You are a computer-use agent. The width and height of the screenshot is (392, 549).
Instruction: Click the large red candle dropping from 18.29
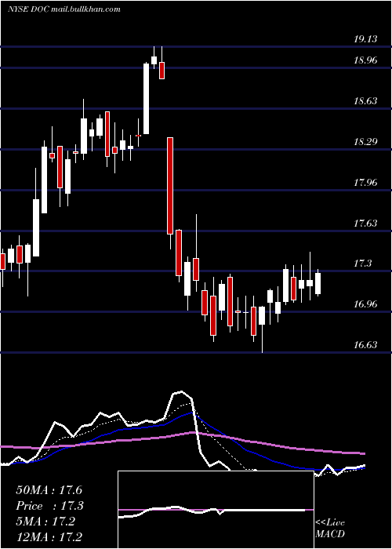[x=170, y=186]
